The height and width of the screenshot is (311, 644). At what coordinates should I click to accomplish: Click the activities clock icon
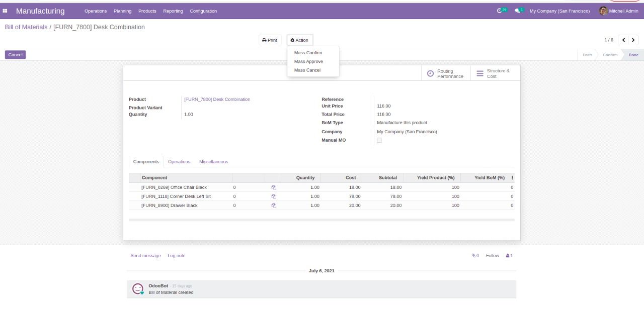point(500,11)
